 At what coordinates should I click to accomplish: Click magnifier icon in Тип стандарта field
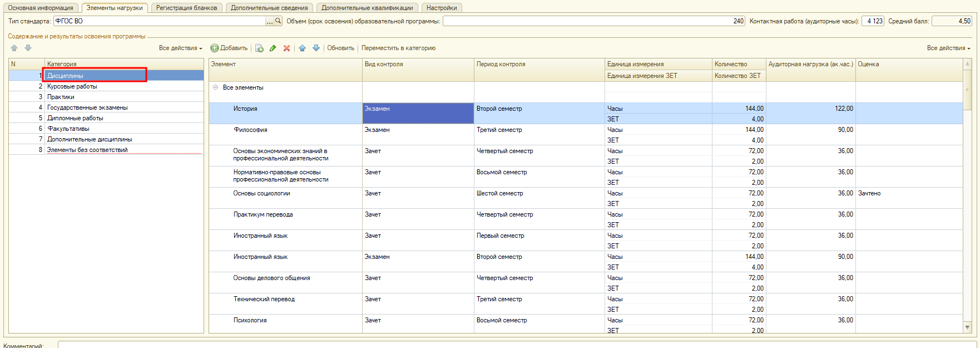click(x=279, y=21)
